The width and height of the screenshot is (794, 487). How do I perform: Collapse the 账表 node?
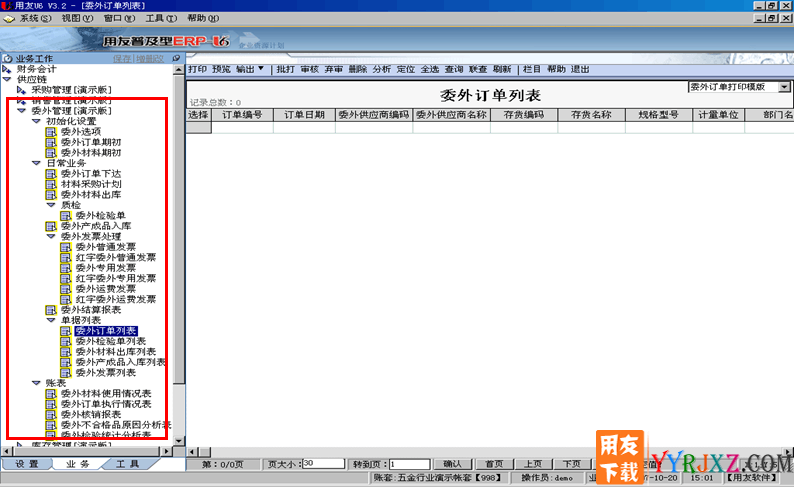click(36, 383)
